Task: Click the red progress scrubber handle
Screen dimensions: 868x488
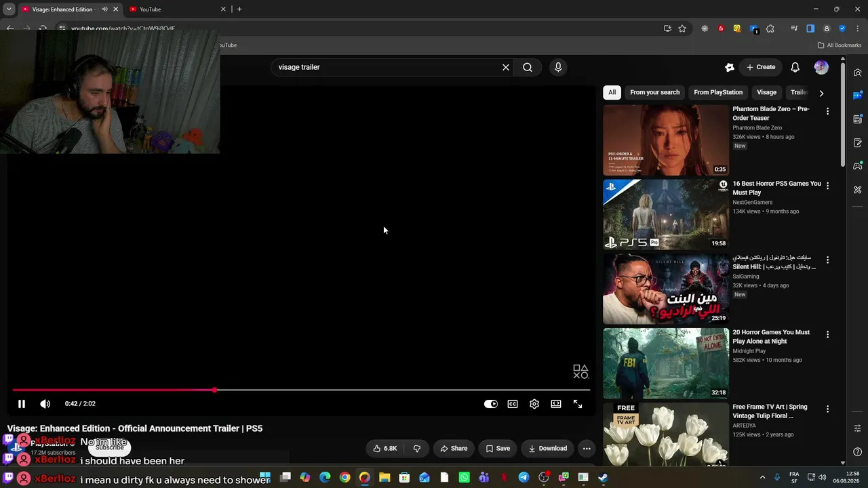Action: pos(214,390)
